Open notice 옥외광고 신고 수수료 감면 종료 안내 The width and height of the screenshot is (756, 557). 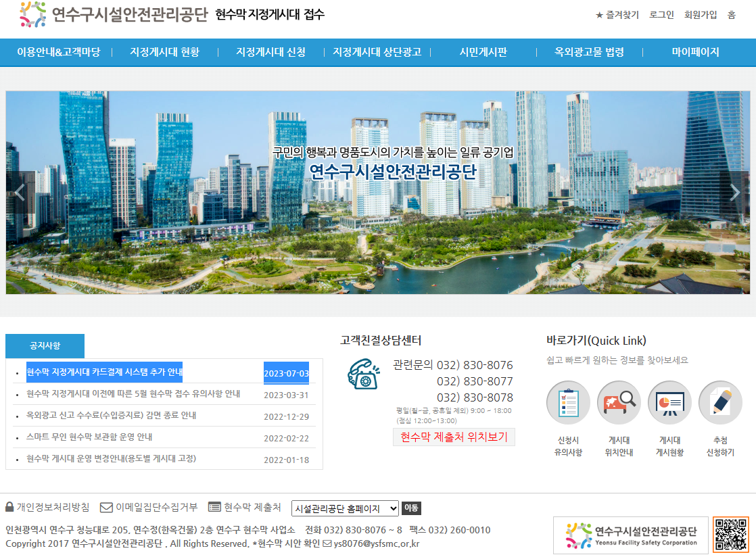112,415
